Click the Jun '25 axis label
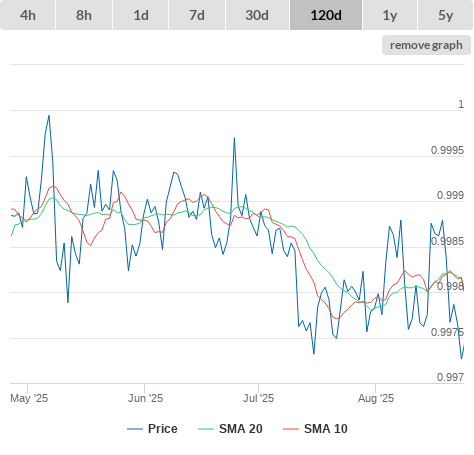474x455 pixels. tap(146, 398)
